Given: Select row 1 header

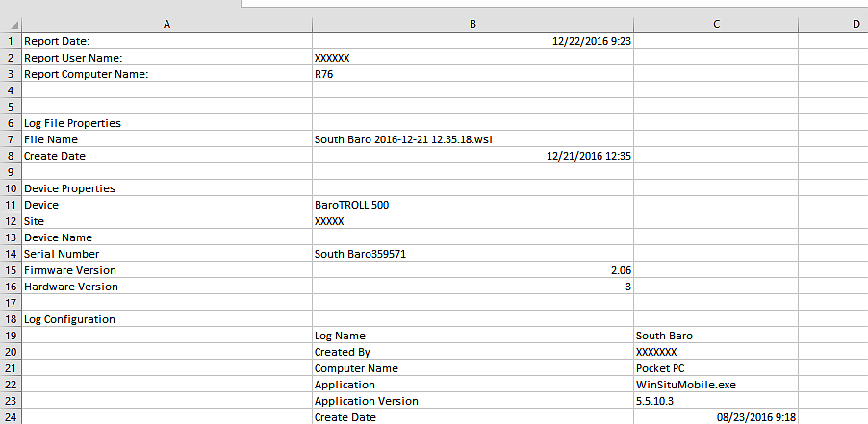Looking at the screenshot, I should pos(10,41).
